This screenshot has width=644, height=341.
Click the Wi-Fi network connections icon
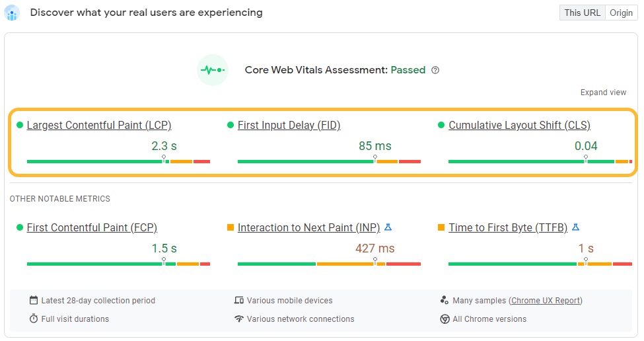[x=239, y=319]
